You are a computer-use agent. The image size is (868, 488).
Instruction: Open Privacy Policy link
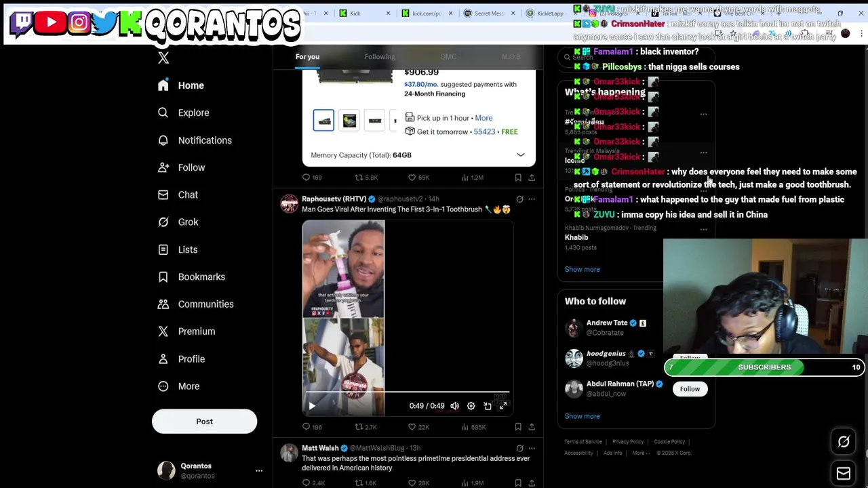[x=628, y=442]
